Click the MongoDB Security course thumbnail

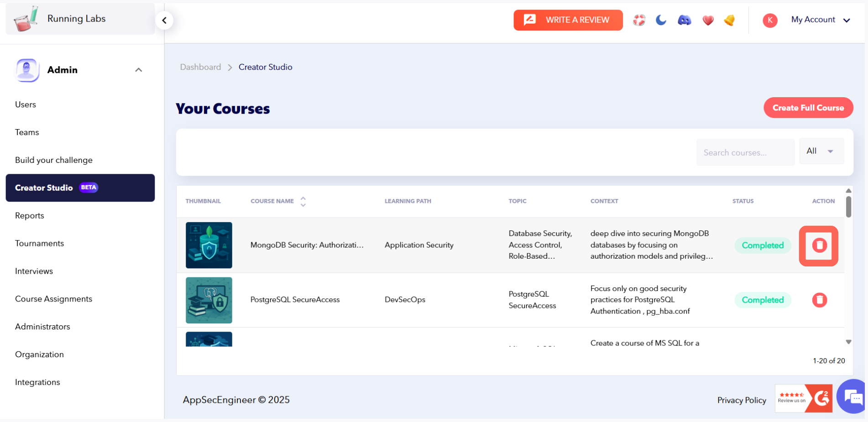[209, 245]
